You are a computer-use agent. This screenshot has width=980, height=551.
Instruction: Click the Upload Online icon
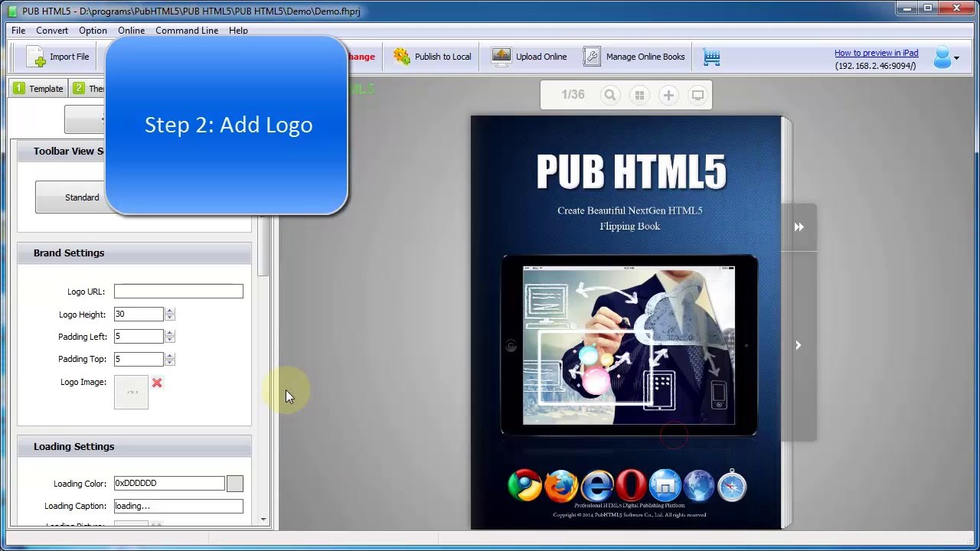pos(501,57)
